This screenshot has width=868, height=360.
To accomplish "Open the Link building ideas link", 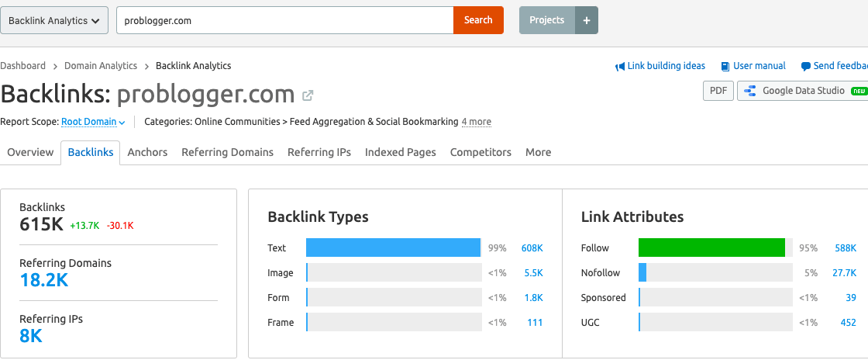I will pos(666,66).
